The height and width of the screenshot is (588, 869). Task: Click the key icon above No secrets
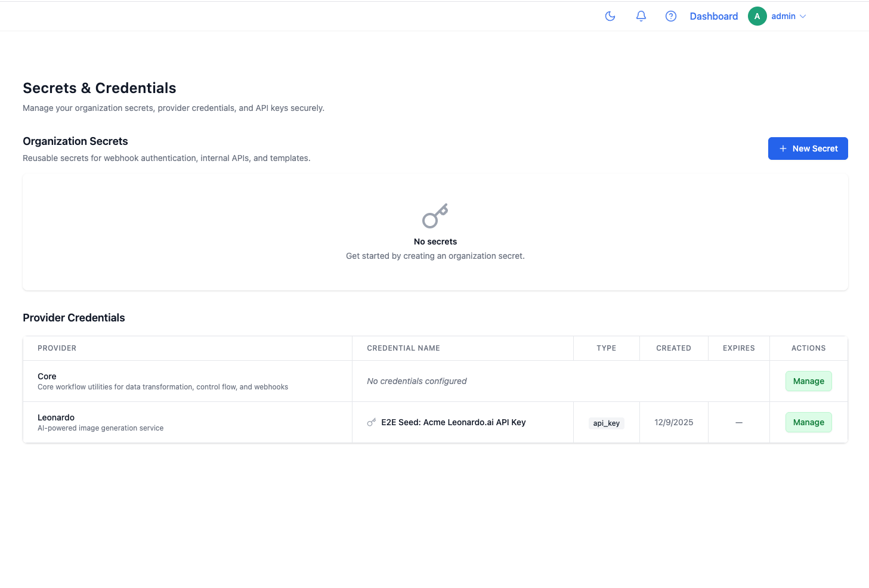click(435, 216)
